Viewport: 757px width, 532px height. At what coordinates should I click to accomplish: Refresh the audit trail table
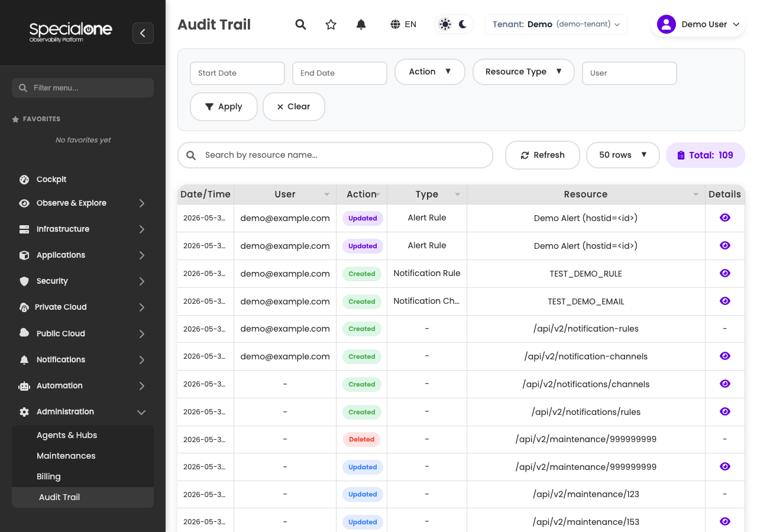point(542,155)
